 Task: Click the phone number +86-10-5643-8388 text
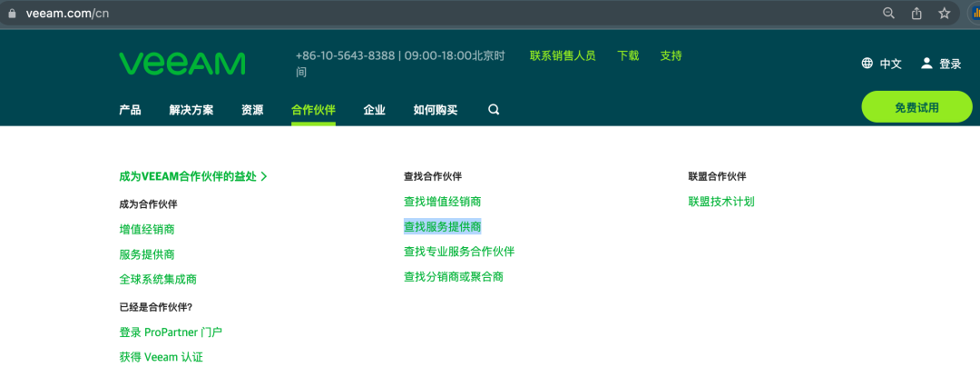click(345, 55)
